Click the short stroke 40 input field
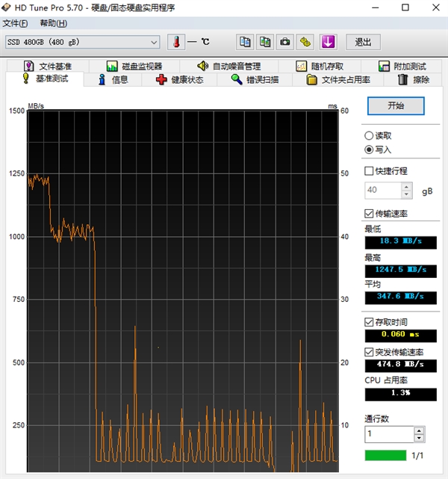448x479 pixels. point(383,191)
